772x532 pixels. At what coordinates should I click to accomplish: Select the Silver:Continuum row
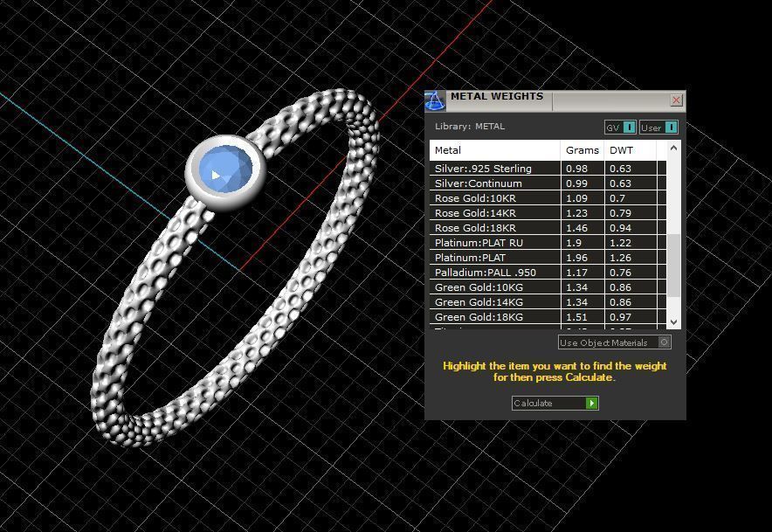[548, 183]
